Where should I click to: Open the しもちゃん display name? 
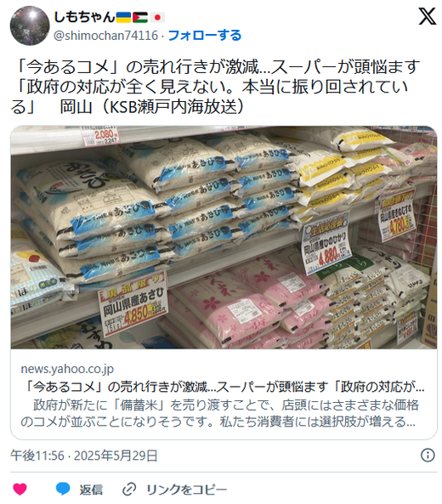tap(84, 17)
